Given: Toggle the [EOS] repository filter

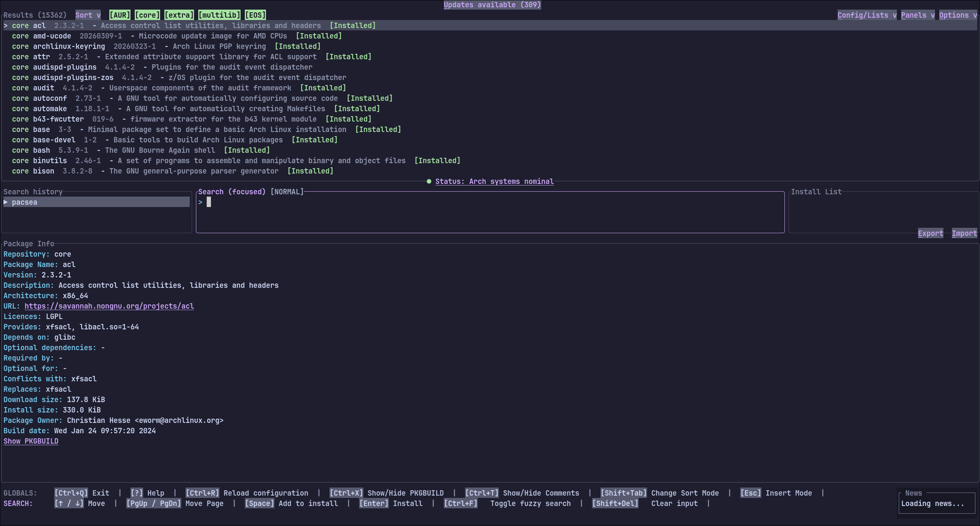Looking at the screenshot, I should [255, 15].
